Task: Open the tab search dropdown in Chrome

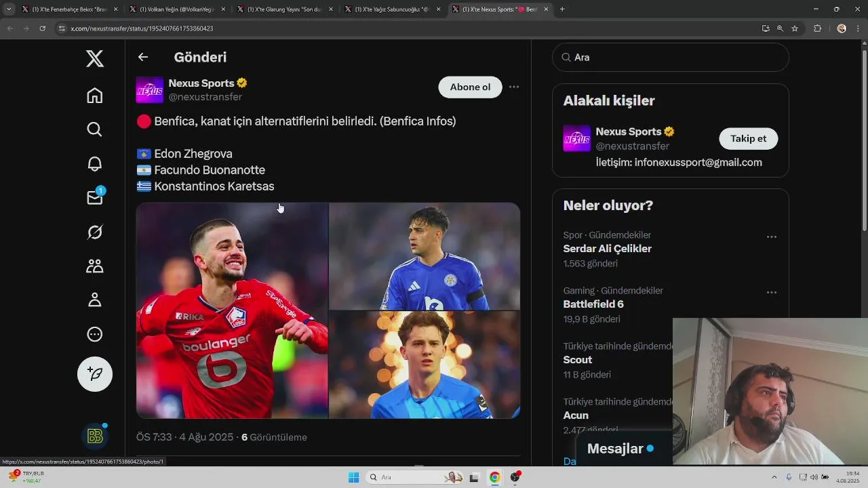Action: click(x=9, y=9)
